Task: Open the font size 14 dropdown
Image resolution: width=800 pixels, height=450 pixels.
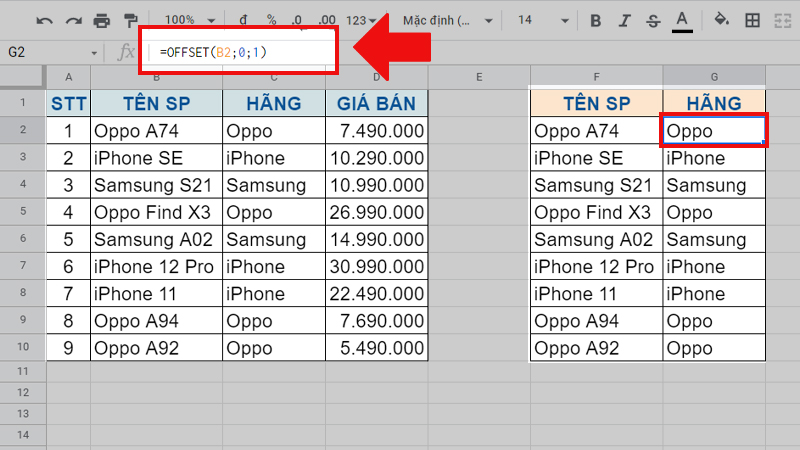Action: 542,20
